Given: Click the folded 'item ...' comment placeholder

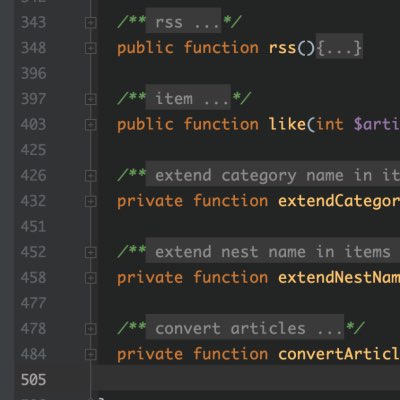Looking at the screenshot, I should [x=188, y=98].
